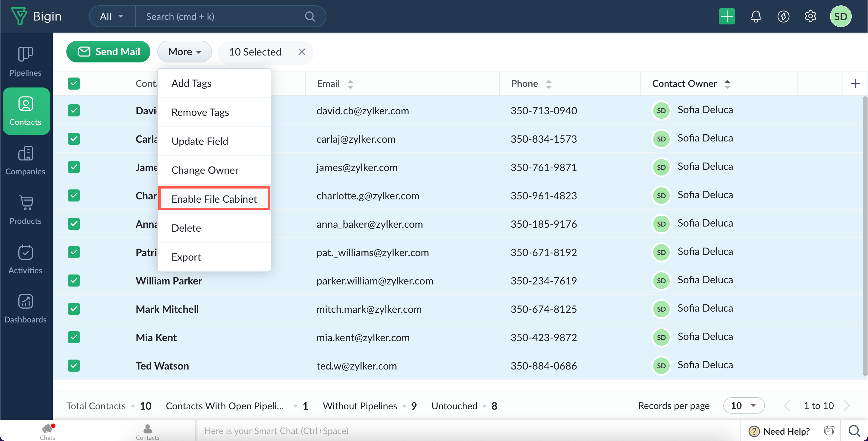Go to Companies in the sidebar
Screen dimensions: 868x441
pyautogui.click(x=25, y=160)
